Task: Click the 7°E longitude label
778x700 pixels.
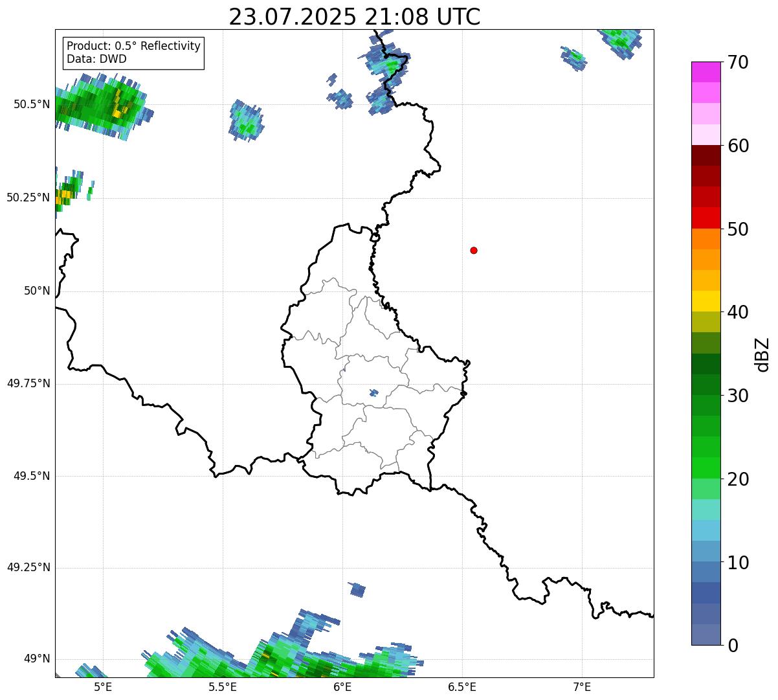Action: pyautogui.click(x=582, y=686)
